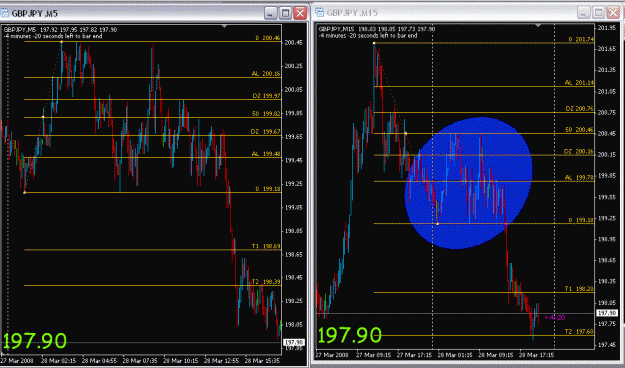
Task: Click the '0 199.18' level label in M15 chart
Action: coord(581,220)
